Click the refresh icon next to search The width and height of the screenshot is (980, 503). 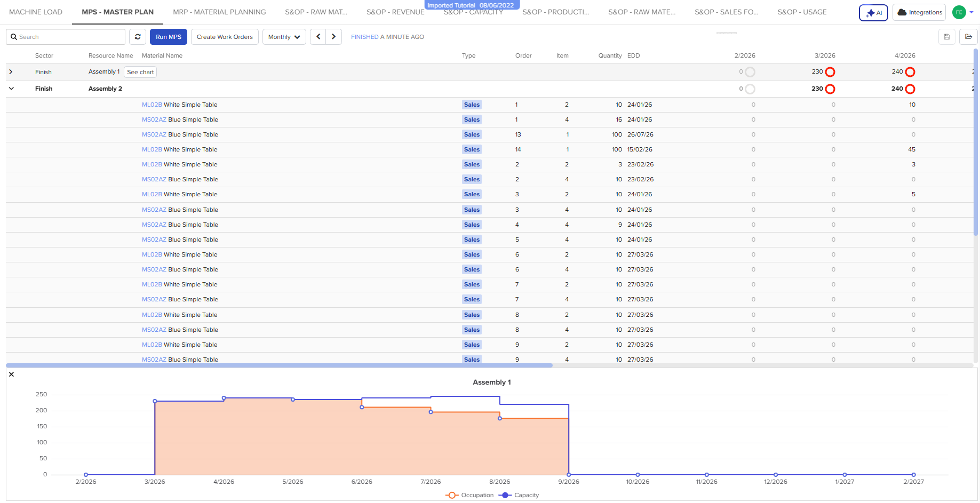click(138, 37)
